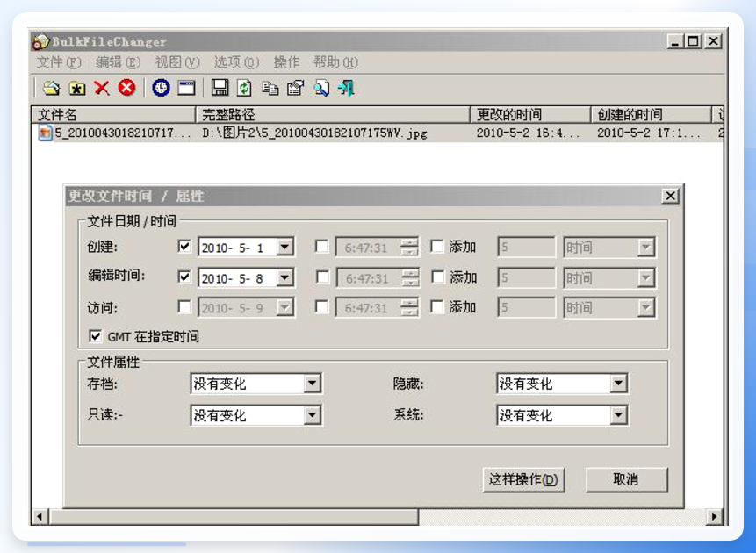The width and height of the screenshot is (756, 553).
Task: Enable the time checkbox in the 创建 row
Action: click(321, 247)
